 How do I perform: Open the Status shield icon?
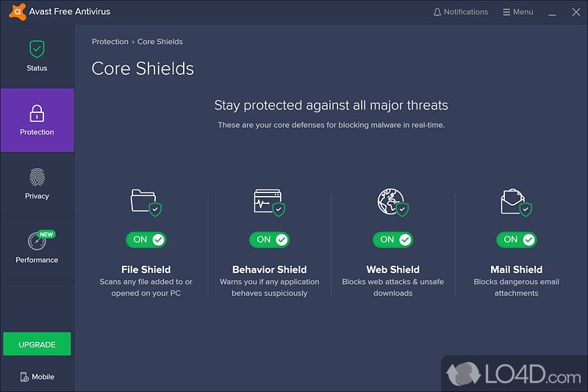(x=37, y=49)
